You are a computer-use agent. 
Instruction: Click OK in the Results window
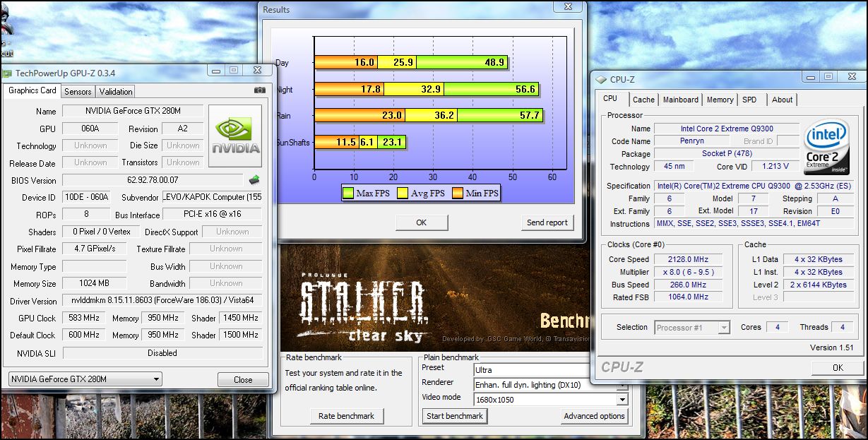coord(422,222)
